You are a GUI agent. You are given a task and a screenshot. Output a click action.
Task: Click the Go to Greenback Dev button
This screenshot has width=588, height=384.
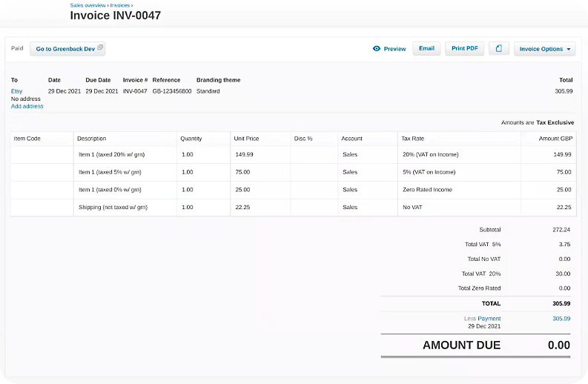(x=67, y=49)
